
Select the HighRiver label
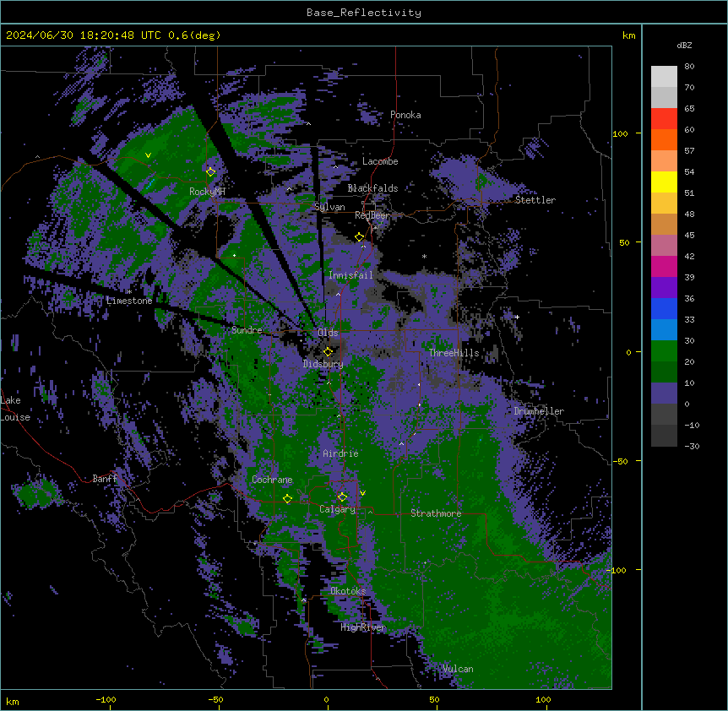click(363, 627)
